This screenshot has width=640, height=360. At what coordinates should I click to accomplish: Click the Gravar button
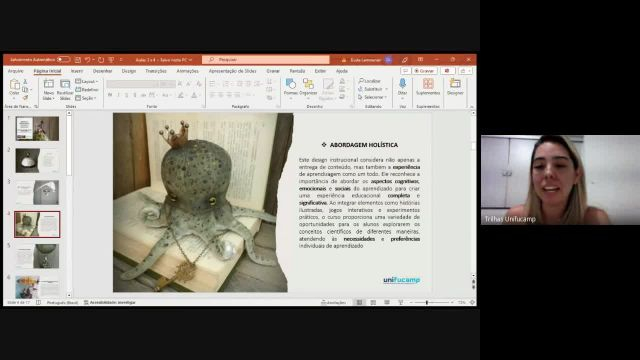(x=424, y=71)
